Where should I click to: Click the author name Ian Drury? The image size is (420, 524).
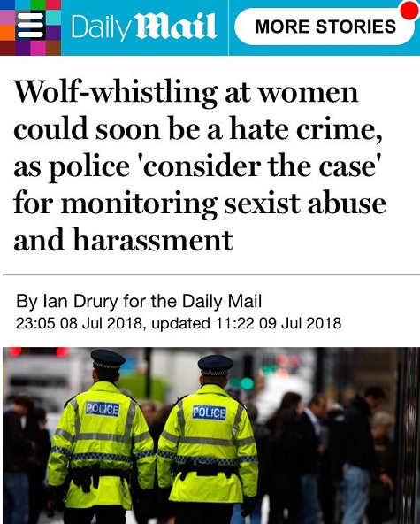tap(80, 301)
